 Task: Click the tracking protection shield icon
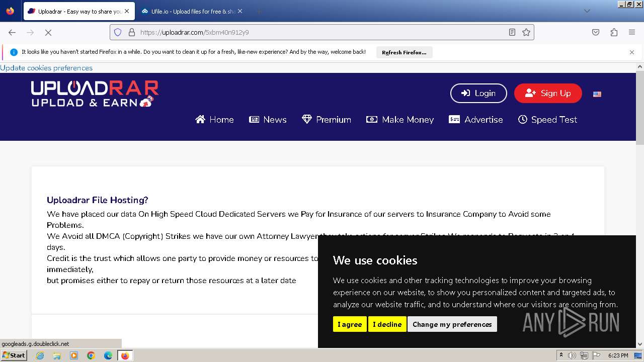118,32
